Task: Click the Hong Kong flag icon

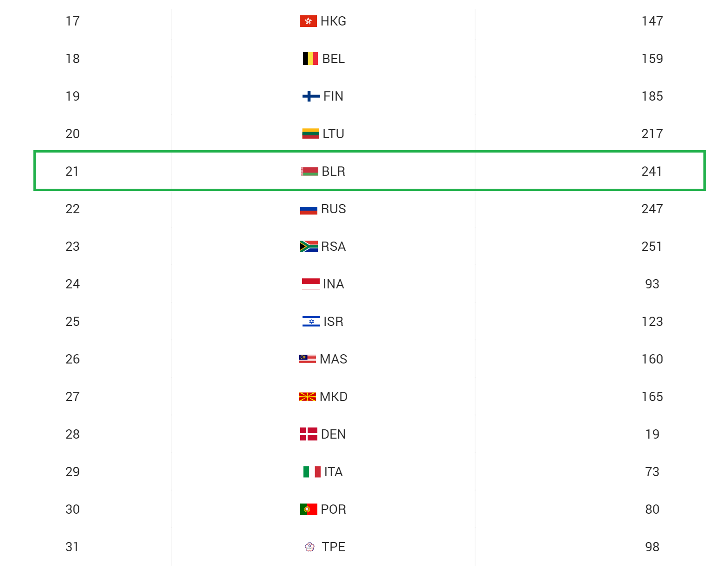Action: click(308, 21)
